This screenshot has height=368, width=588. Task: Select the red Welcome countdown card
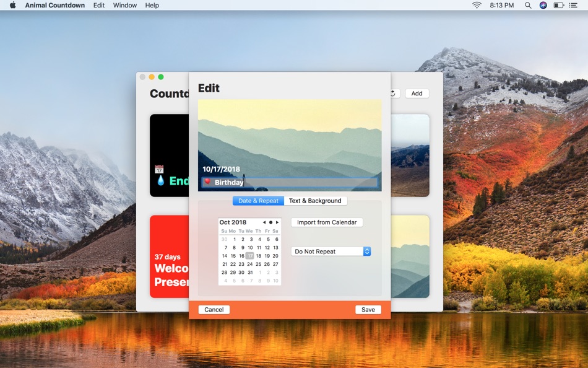click(169, 256)
